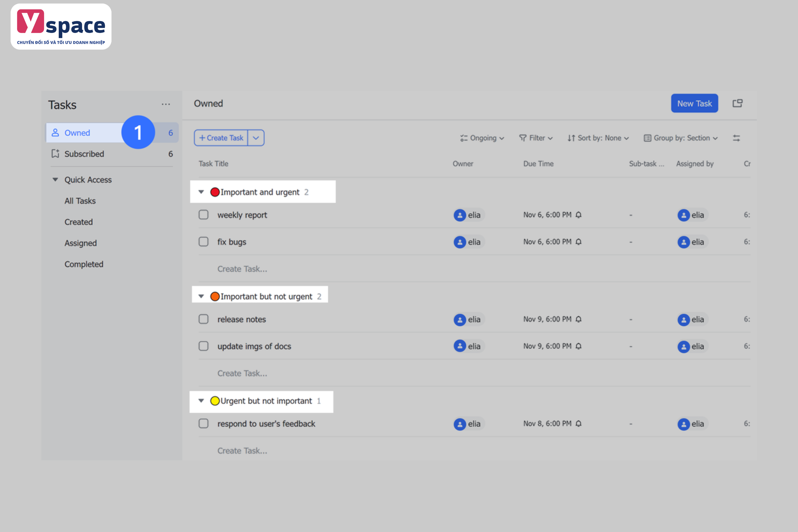Open the Create Task dropdown arrow
The height and width of the screenshot is (532, 798).
pyautogui.click(x=256, y=138)
